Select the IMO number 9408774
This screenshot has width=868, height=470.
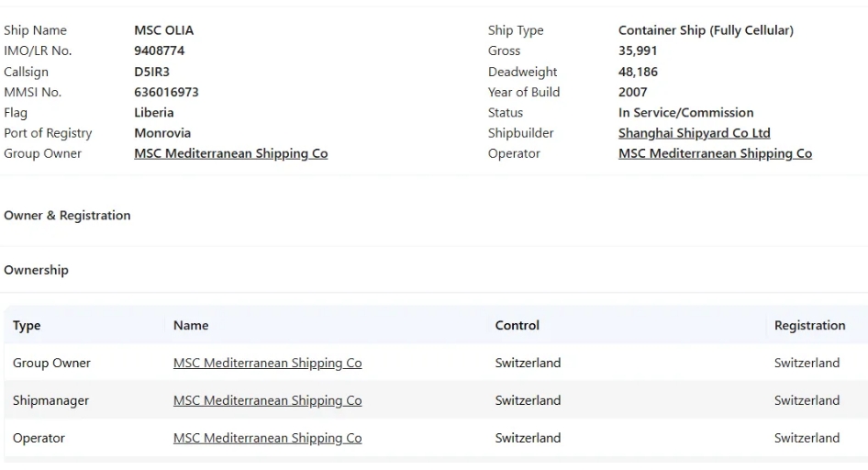coord(160,50)
